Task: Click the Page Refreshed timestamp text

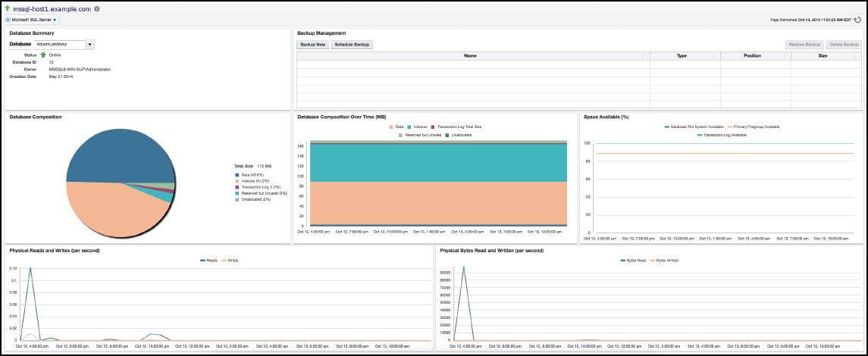Action: (810, 20)
